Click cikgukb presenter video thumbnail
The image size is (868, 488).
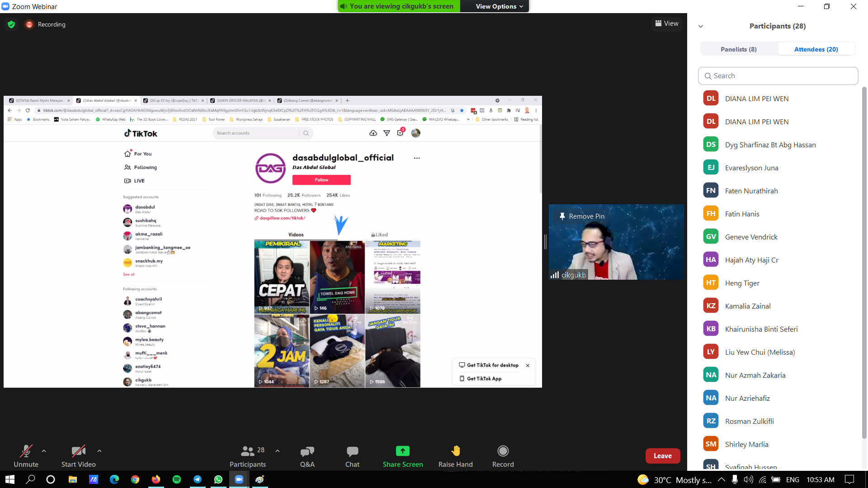click(x=616, y=242)
